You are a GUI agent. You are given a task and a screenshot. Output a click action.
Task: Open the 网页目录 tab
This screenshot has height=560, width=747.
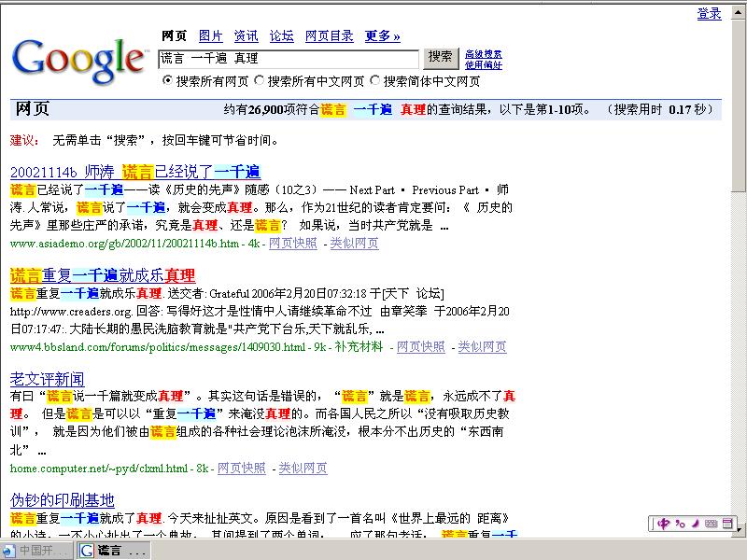(330, 35)
